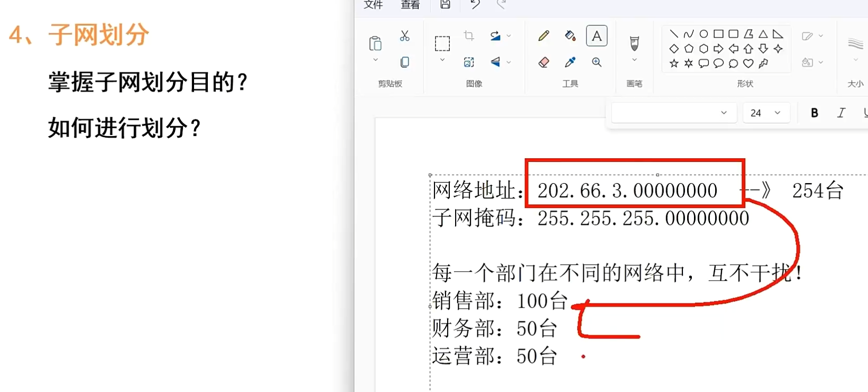Save the drawing with the floppy-disk icon

pyautogui.click(x=445, y=4)
